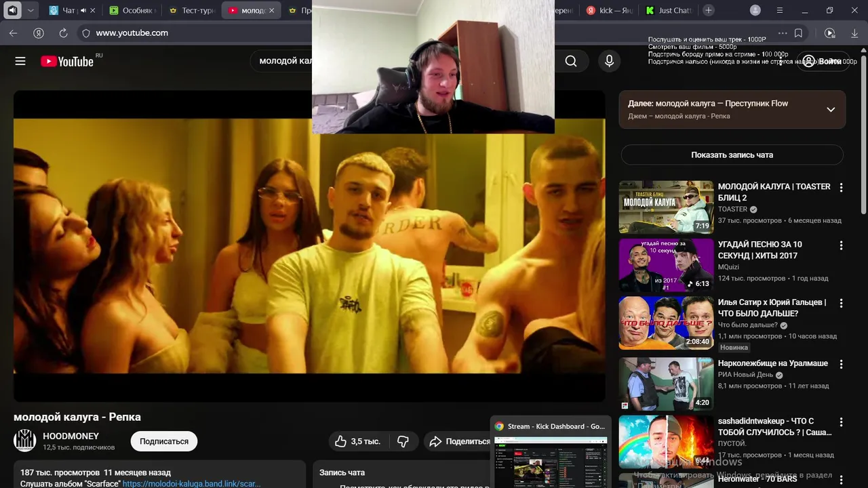Viewport: 868px width, 488px height.
Task: Switch to the Тест-турн tab
Action: tap(192, 10)
